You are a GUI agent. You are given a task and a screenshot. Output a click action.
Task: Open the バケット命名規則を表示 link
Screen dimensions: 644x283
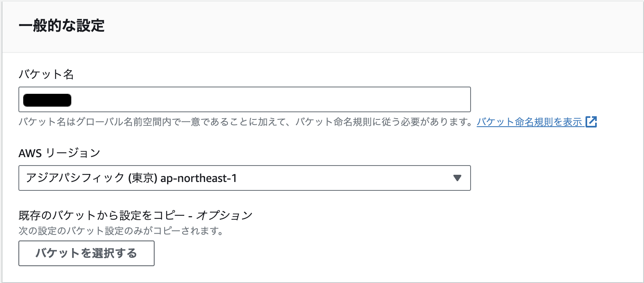[529, 122]
